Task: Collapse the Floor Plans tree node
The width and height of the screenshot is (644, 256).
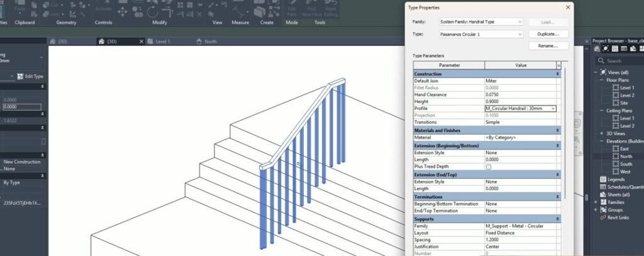Action: [x=602, y=80]
